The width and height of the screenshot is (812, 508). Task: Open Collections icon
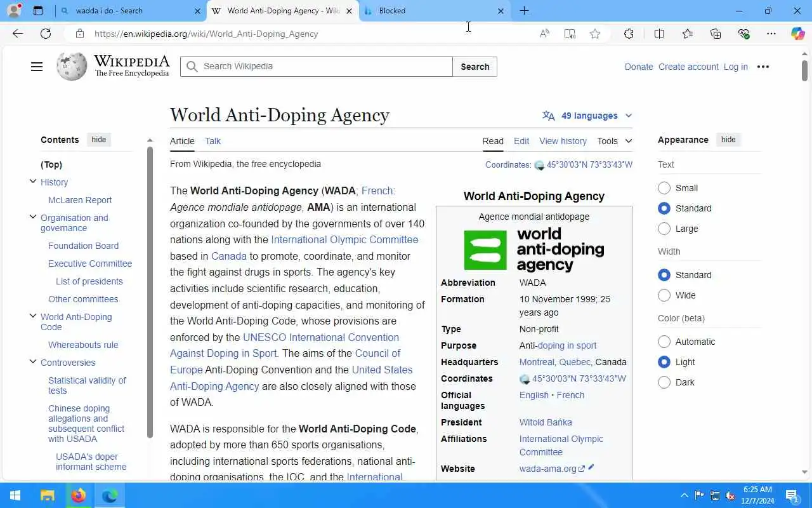pyautogui.click(x=716, y=34)
